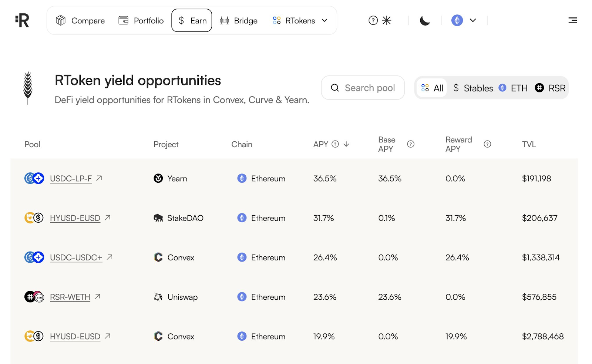Click the Base APY info icon
The height and width of the screenshot is (364, 592).
pyautogui.click(x=411, y=144)
